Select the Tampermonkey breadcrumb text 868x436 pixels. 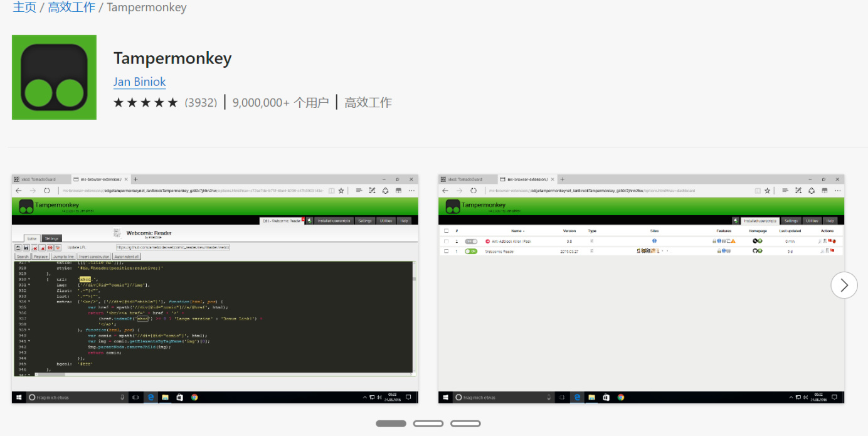tap(147, 8)
